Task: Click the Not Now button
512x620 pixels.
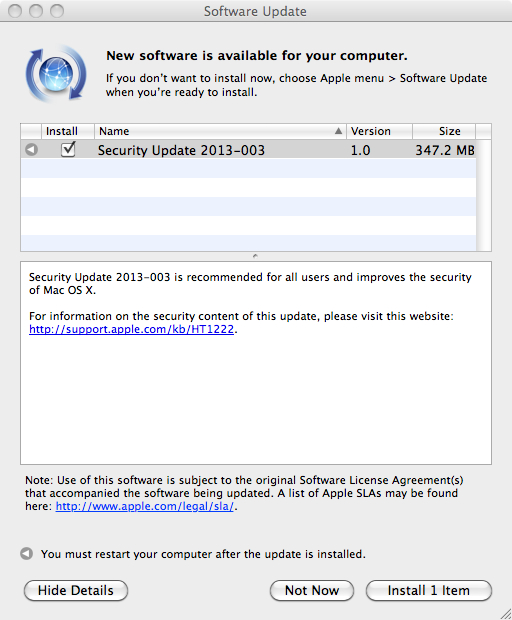Action: tap(312, 590)
